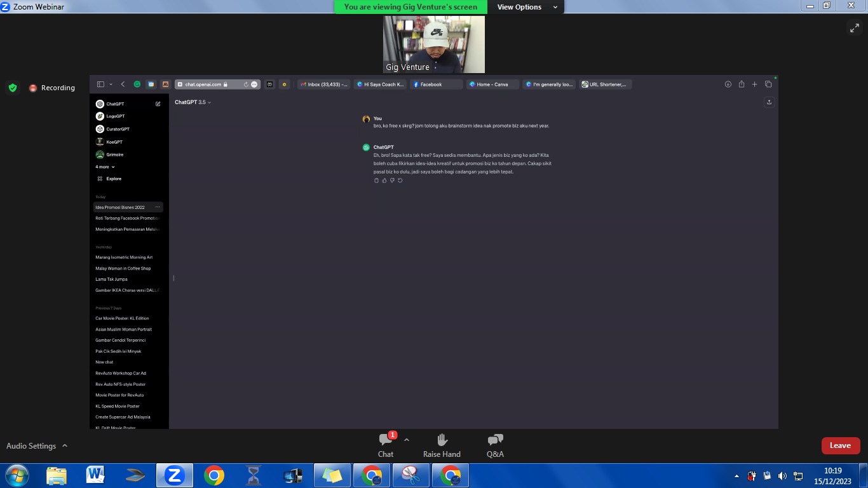Show hidden system tray icons
The width and height of the screenshot is (868, 488).
coord(736,476)
